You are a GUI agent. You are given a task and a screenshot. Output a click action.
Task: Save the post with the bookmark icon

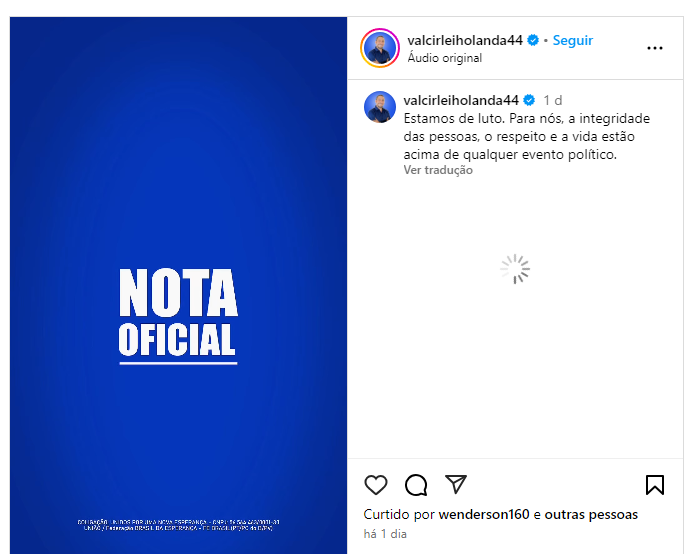pyautogui.click(x=655, y=485)
